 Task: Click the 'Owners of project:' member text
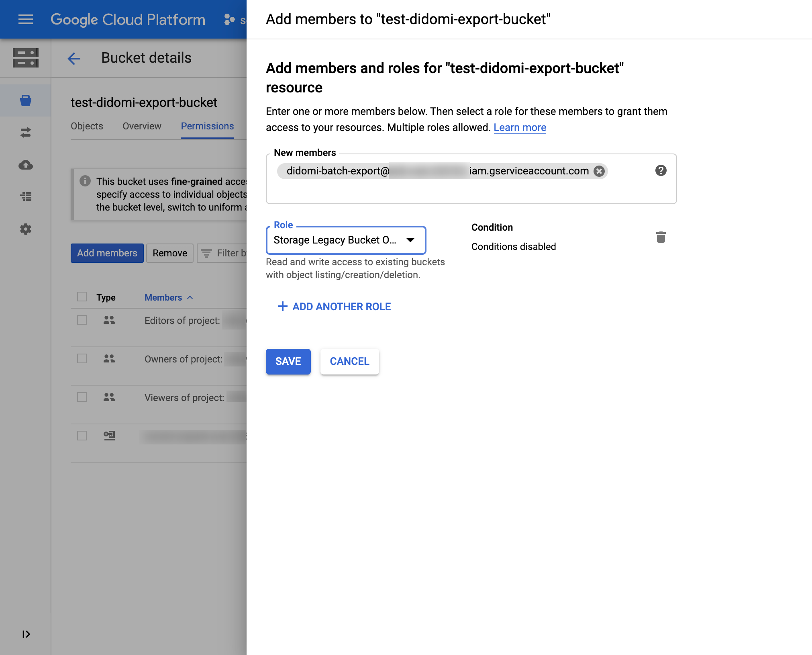tap(184, 359)
